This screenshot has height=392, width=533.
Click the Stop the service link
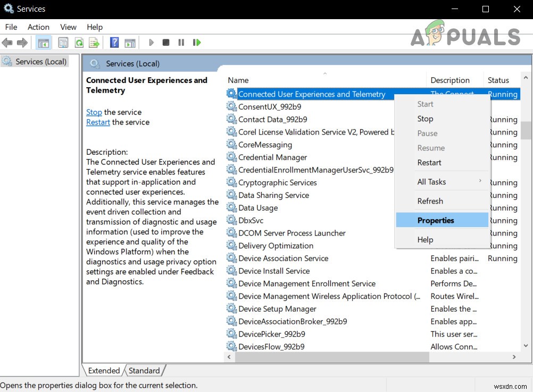pyautogui.click(x=94, y=112)
